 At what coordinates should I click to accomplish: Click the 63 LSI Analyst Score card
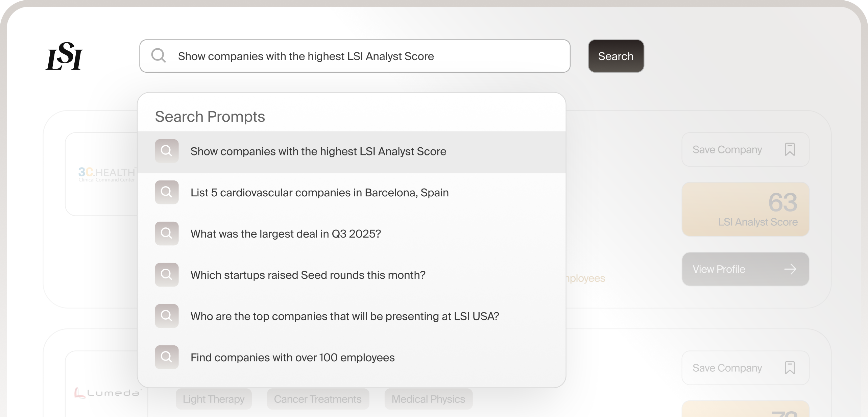[745, 209]
